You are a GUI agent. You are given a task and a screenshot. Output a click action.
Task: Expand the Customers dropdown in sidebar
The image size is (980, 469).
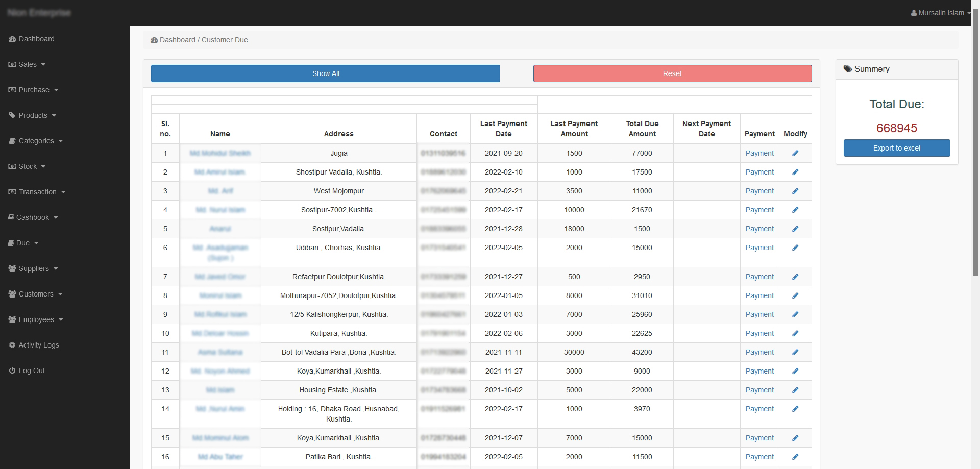point(36,294)
